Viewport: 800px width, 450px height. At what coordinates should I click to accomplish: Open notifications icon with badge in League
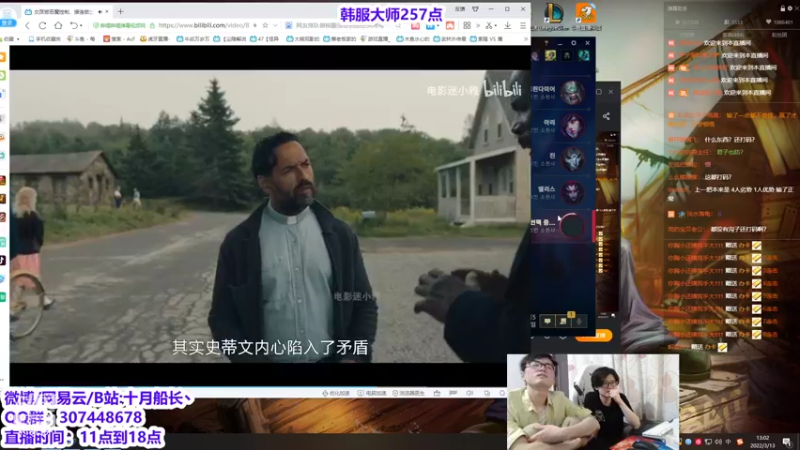coord(563,321)
